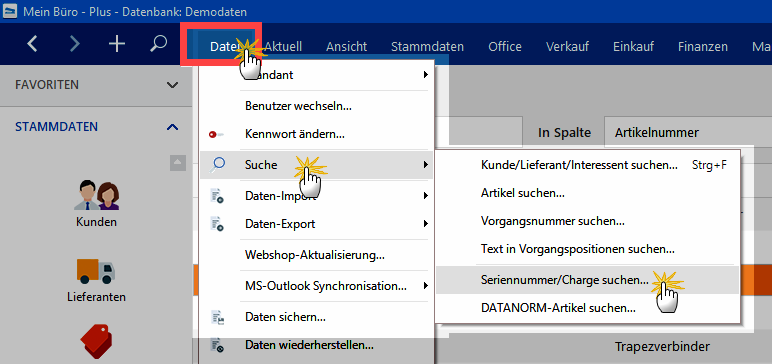The width and height of the screenshot is (772, 364).
Task: Select Kunde/Lieferant/Interessent suchen...
Action: click(588, 165)
